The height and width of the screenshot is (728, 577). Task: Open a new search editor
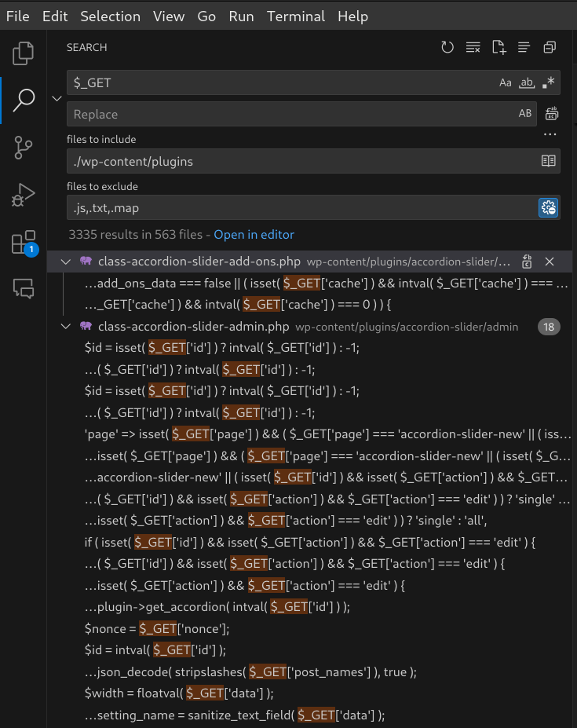(498, 48)
